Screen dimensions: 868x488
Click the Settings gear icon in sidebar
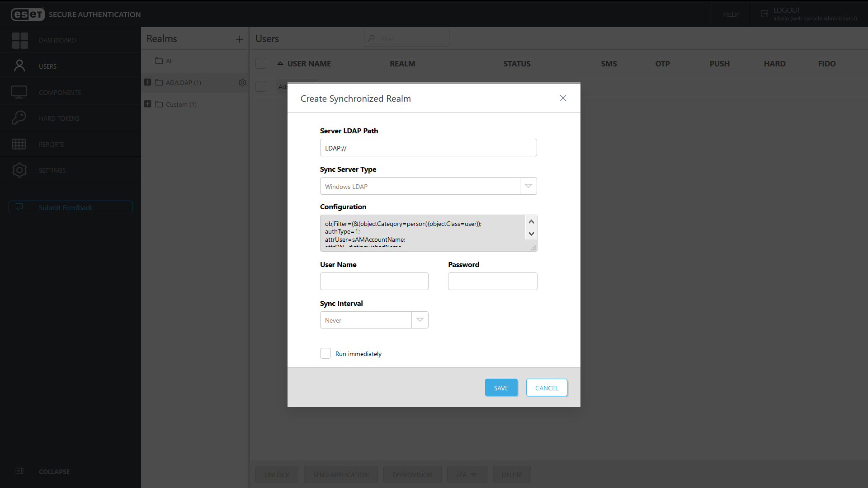(x=19, y=170)
